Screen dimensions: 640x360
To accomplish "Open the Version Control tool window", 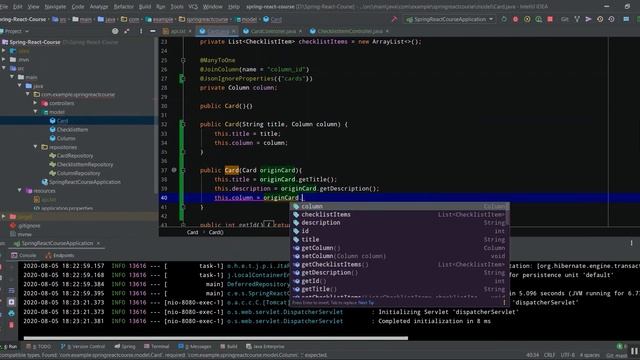I will (83, 347).
